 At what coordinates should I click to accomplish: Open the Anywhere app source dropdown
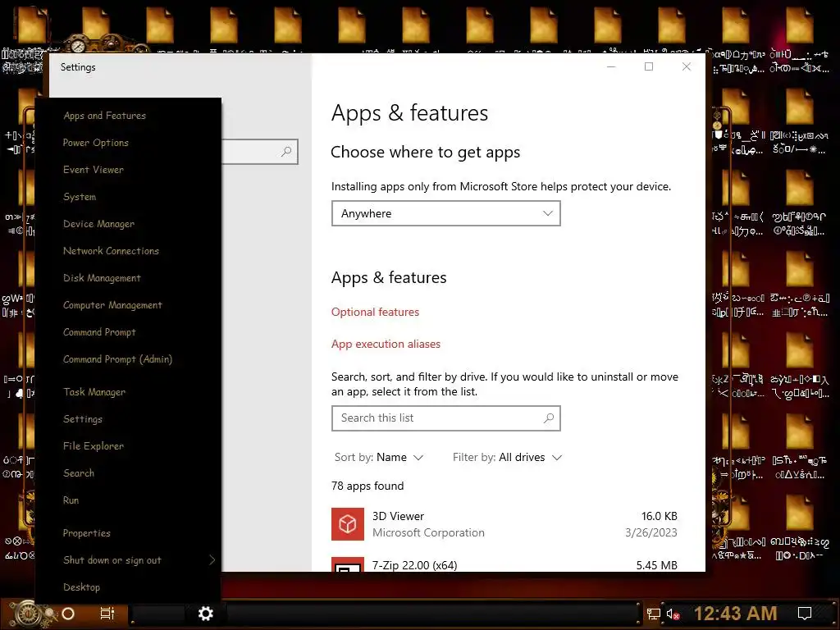tap(445, 213)
